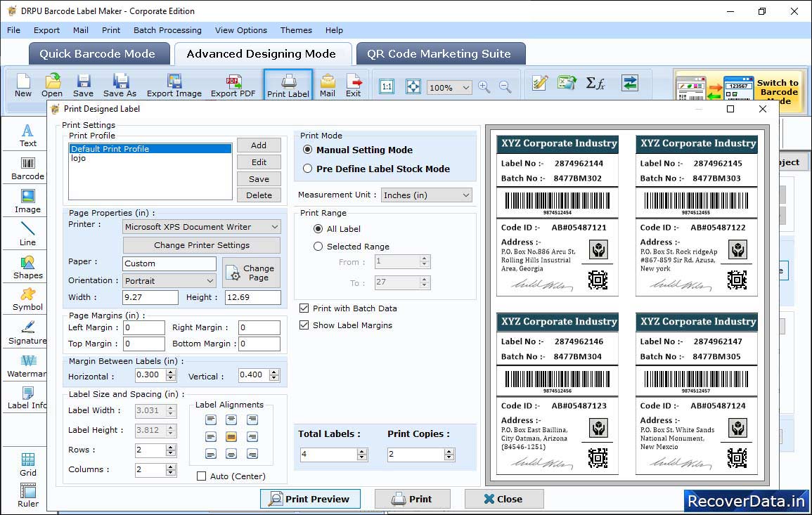
Task: Click the Mail toolbar icon
Action: tap(328, 86)
